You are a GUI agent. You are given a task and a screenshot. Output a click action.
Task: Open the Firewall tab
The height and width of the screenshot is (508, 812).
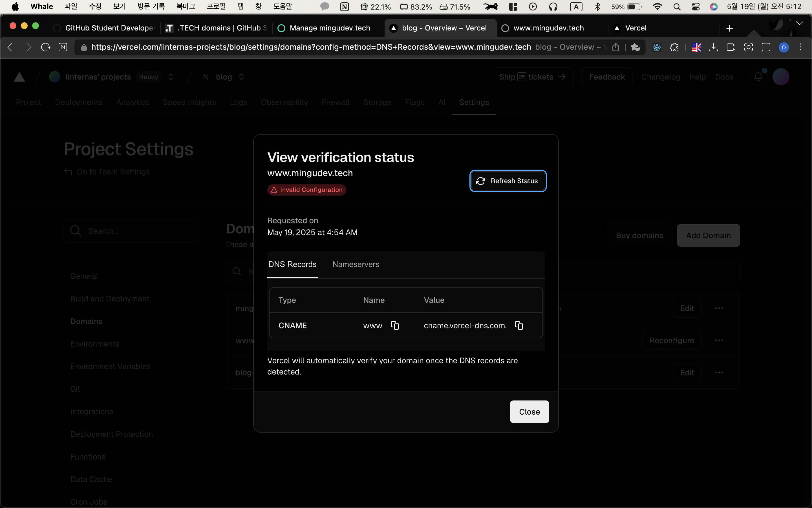click(x=336, y=102)
